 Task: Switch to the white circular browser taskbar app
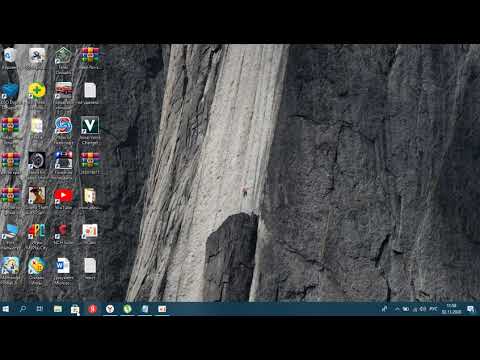pos(110,309)
